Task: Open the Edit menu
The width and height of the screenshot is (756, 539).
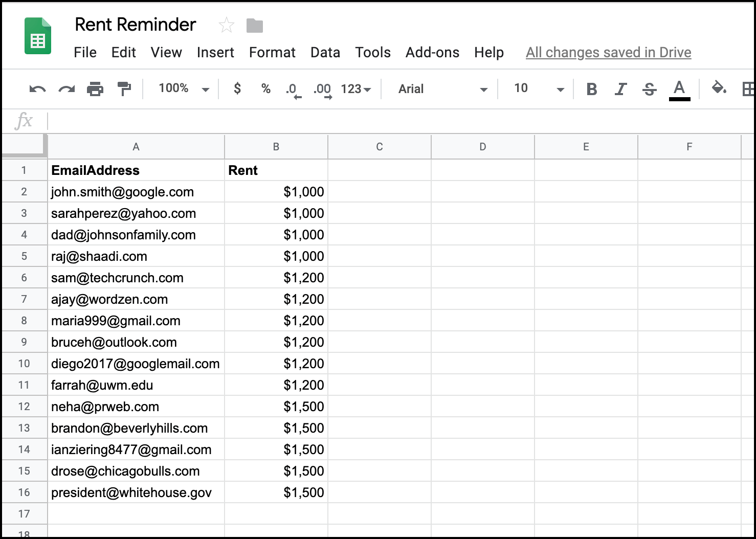Action: pyautogui.click(x=124, y=52)
